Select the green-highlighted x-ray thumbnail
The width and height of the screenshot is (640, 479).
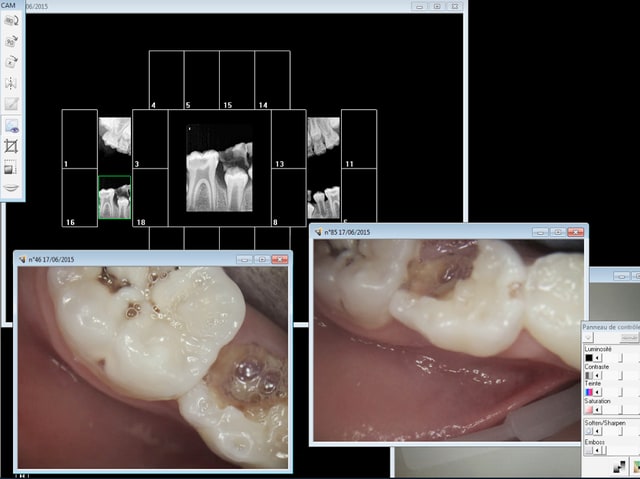(x=114, y=198)
